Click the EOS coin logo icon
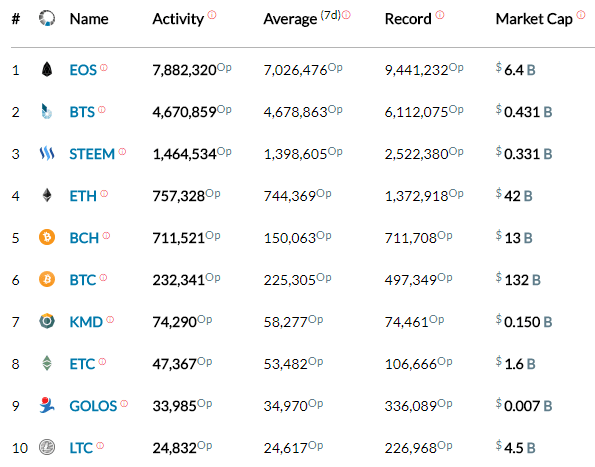The height and width of the screenshot is (467, 595). [47, 69]
